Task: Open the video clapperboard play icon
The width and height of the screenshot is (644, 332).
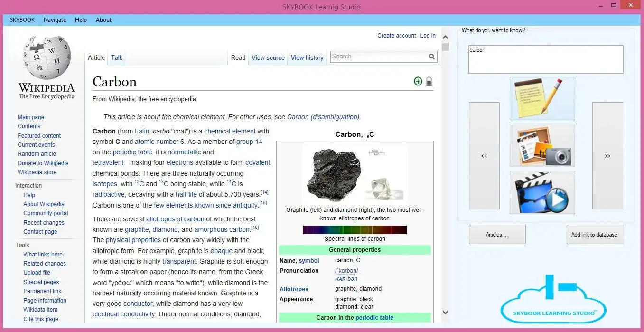Action: pyautogui.click(x=542, y=192)
